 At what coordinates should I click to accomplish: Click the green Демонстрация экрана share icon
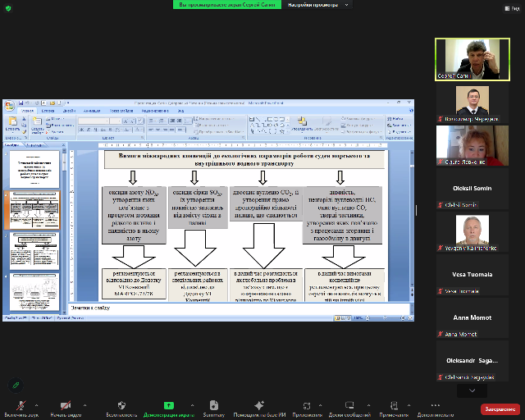point(168,405)
